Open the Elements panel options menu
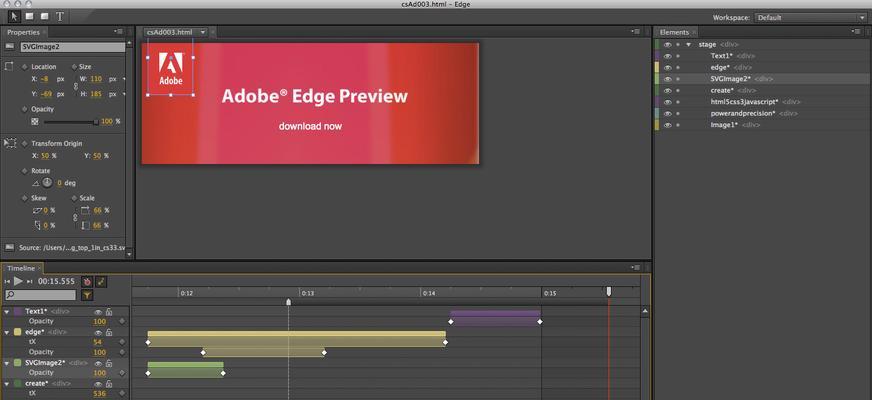 tap(858, 32)
